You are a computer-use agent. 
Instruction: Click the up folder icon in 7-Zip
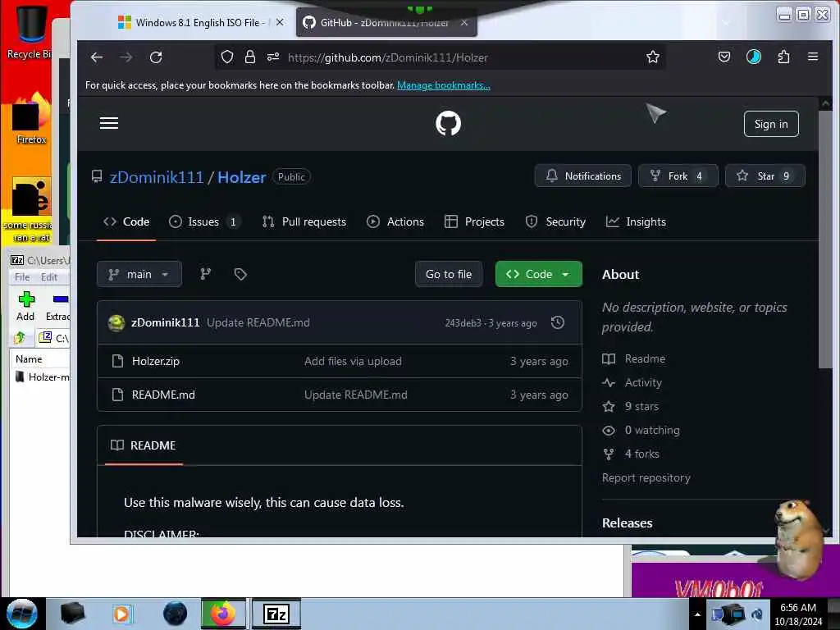tap(21, 337)
